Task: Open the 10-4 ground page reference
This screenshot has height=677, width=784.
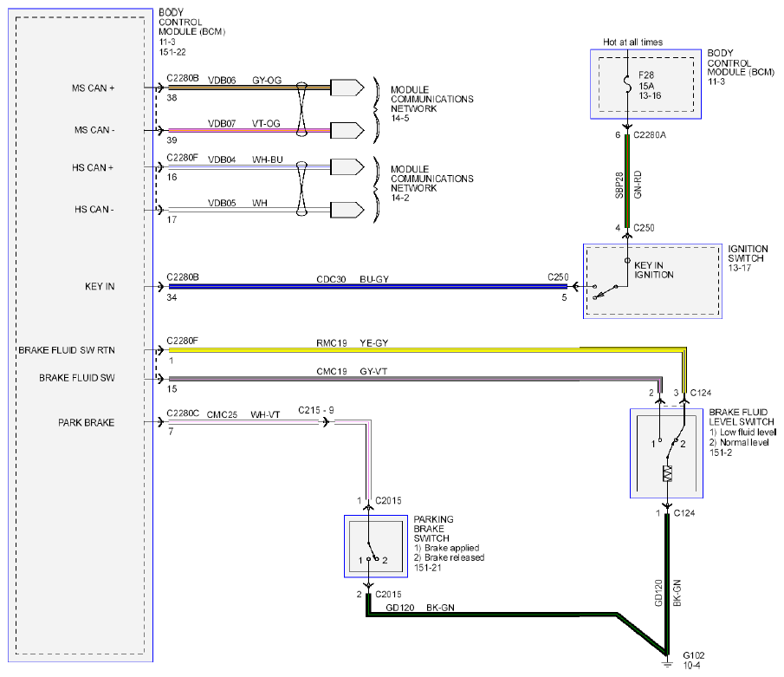Action: pyautogui.click(x=692, y=666)
